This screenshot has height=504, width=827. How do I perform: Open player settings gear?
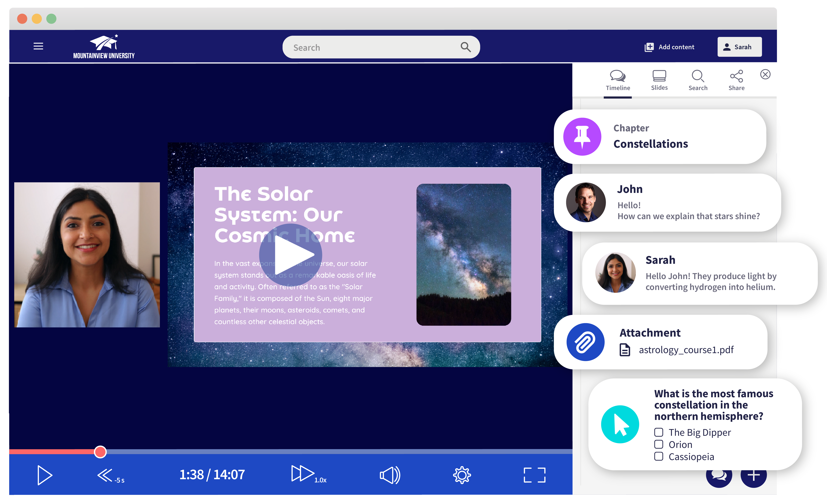[x=462, y=475]
